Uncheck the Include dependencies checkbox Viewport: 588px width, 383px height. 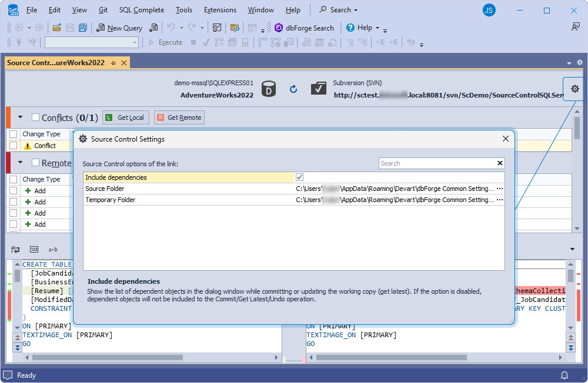click(299, 177)
